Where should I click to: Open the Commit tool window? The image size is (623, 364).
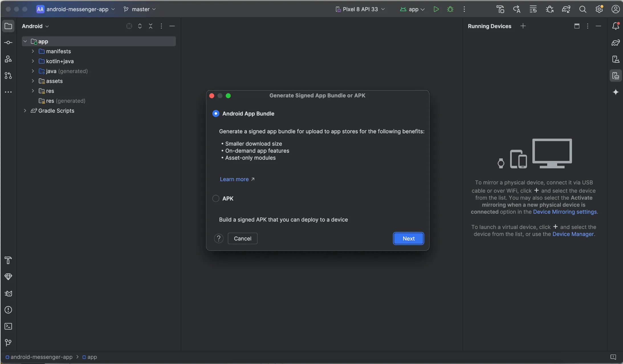8,42
